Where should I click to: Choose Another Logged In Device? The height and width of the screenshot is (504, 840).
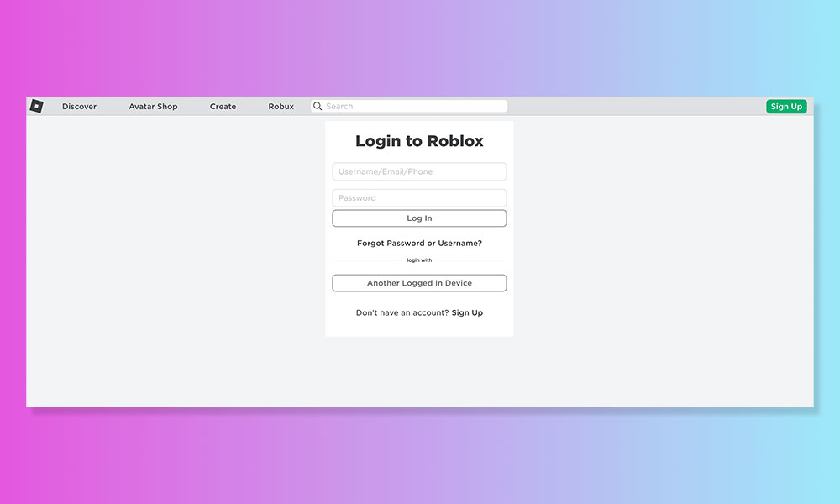[419, 283]
